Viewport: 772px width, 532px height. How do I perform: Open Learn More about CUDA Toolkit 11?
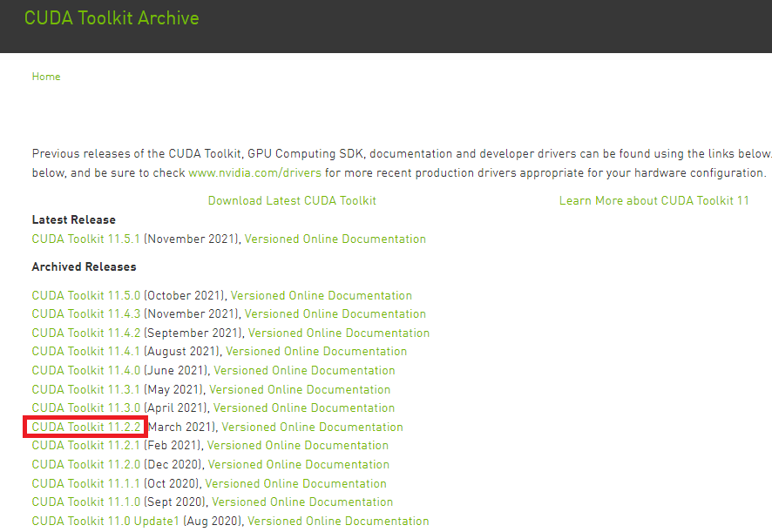click(653, 201)
